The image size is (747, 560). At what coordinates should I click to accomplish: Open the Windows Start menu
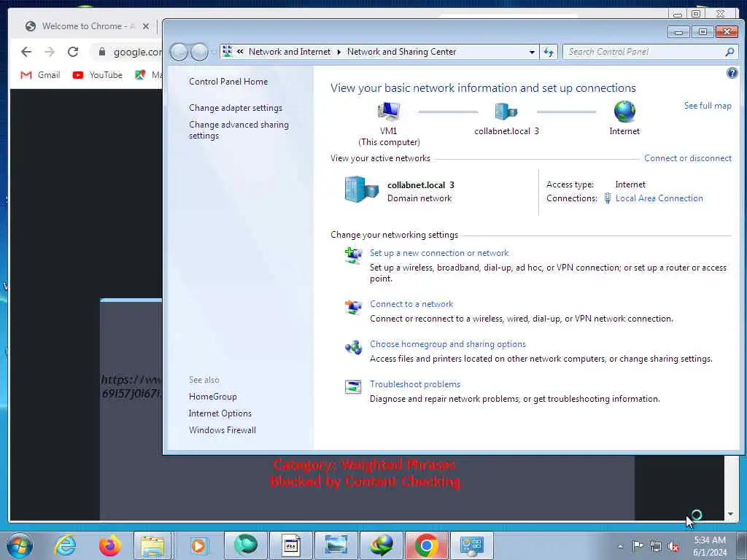(20, 545)
